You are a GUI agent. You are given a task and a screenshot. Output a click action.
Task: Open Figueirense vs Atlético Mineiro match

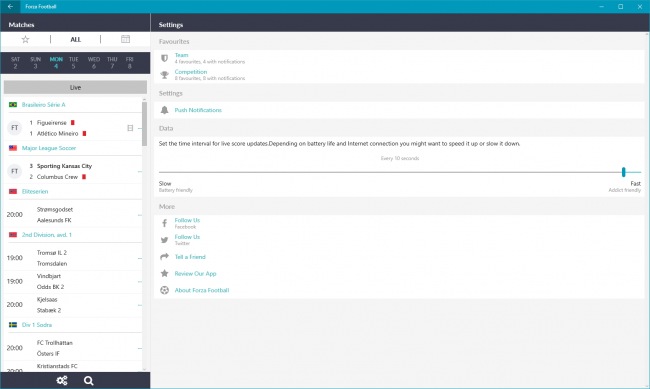click(x=73, y=128)
